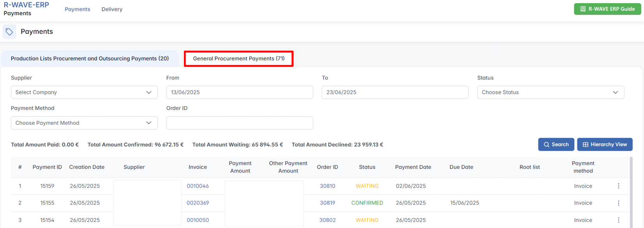Switch to Hierarchy View
Image resolution: width=644 pixels, height=228 pixels.
point(605,145)
